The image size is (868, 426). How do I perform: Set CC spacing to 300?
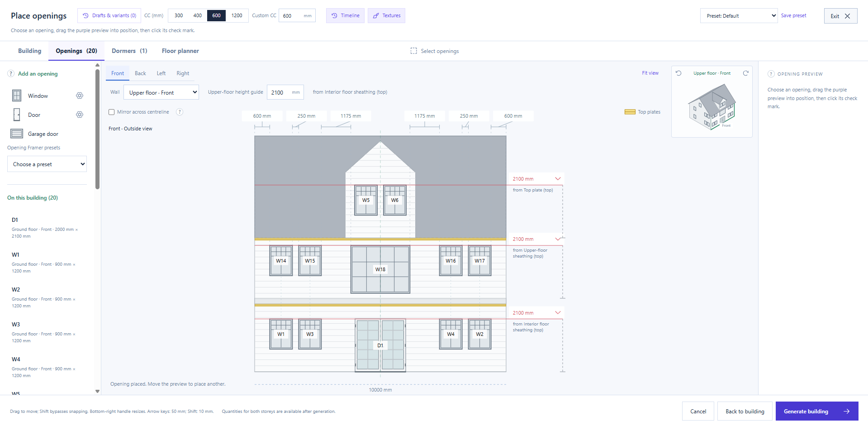click(x=179, y=15)
